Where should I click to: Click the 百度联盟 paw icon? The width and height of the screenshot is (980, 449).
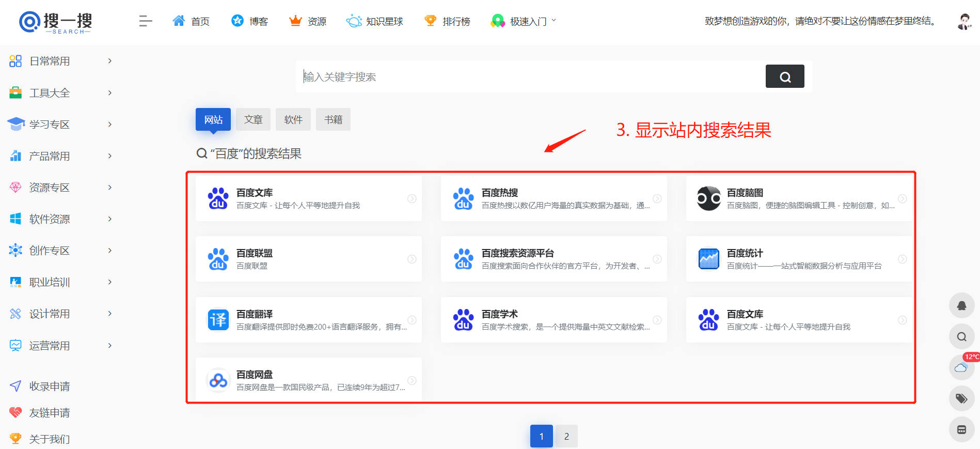pos(218,259)
